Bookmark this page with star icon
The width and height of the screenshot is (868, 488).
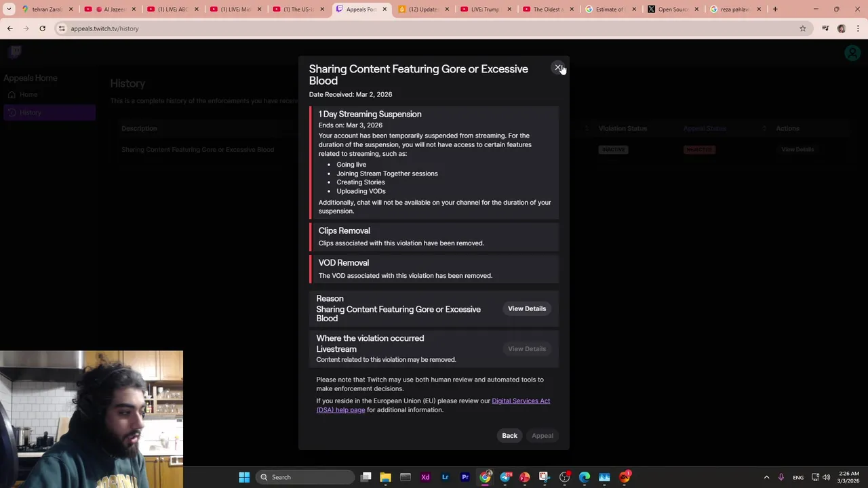tap(803, 28)
